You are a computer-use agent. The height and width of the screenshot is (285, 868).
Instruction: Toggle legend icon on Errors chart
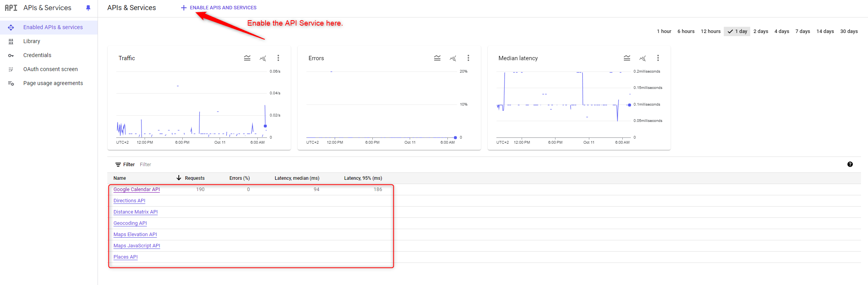pyautogui.click(x=437, y=58)
